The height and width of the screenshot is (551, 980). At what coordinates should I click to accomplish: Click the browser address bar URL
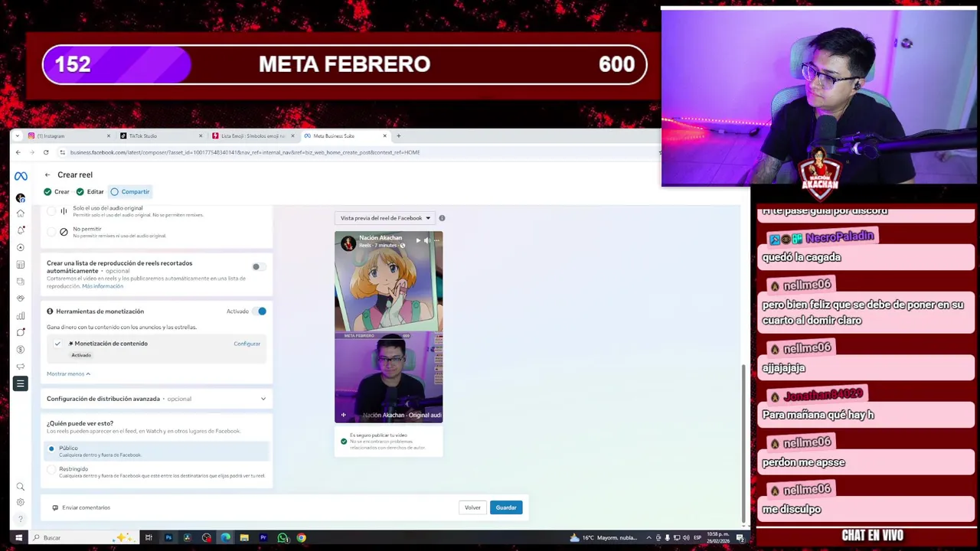(245, 152)
